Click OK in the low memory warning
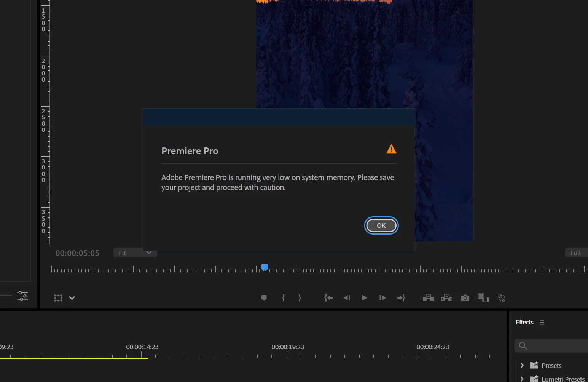This screenshot has width=588, height=382. pos(381,225)
